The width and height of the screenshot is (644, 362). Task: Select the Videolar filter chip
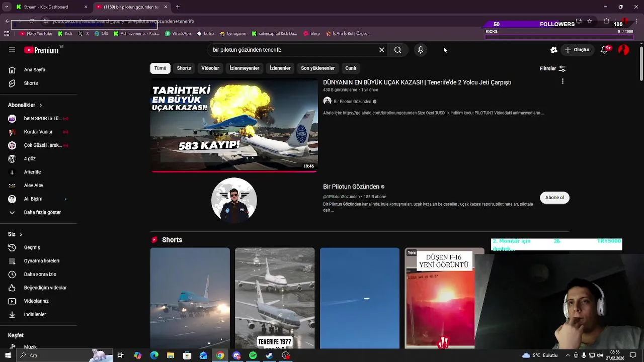click(210, 68)
